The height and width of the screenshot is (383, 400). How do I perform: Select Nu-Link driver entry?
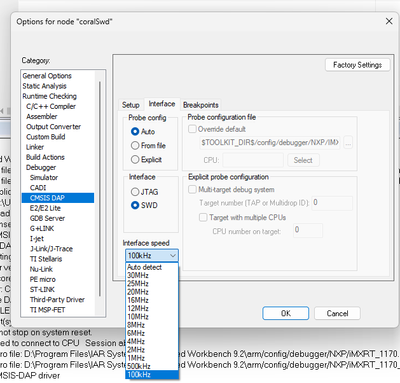coord(41,269)
